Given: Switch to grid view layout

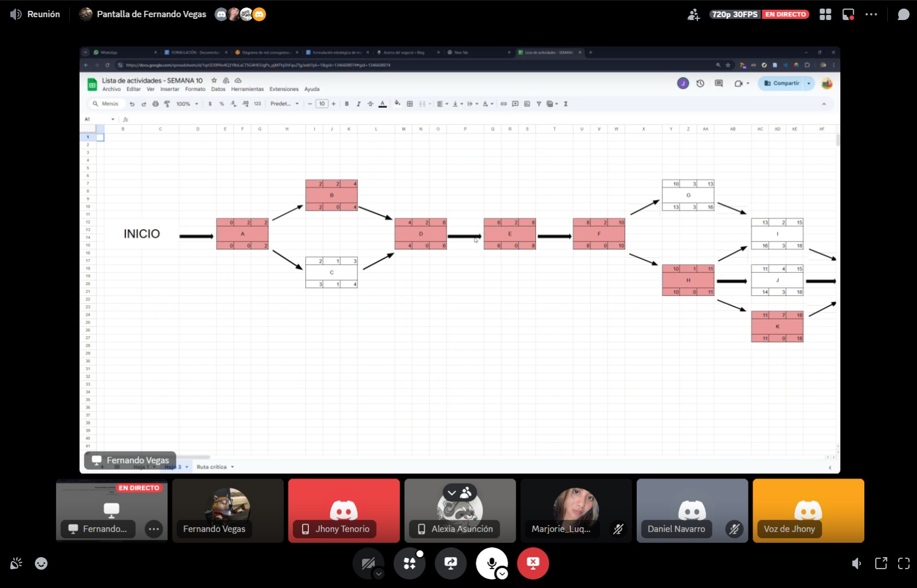Looking at the screenshot, I should (x=825, y=14).
